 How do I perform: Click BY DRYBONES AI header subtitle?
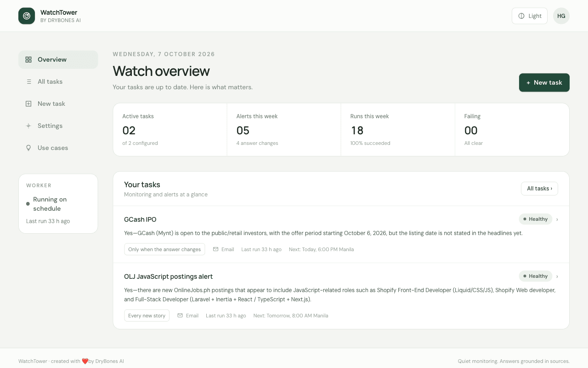click(x=61, y=20)
